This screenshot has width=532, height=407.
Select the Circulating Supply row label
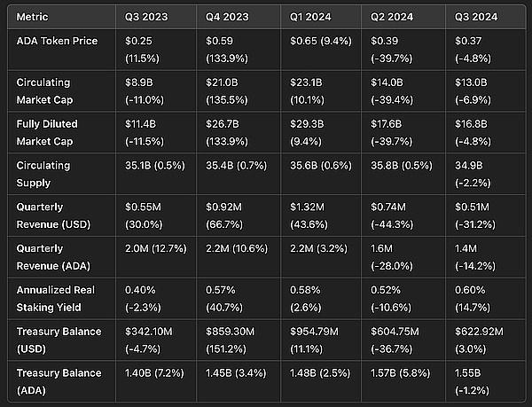click(43, 174)
